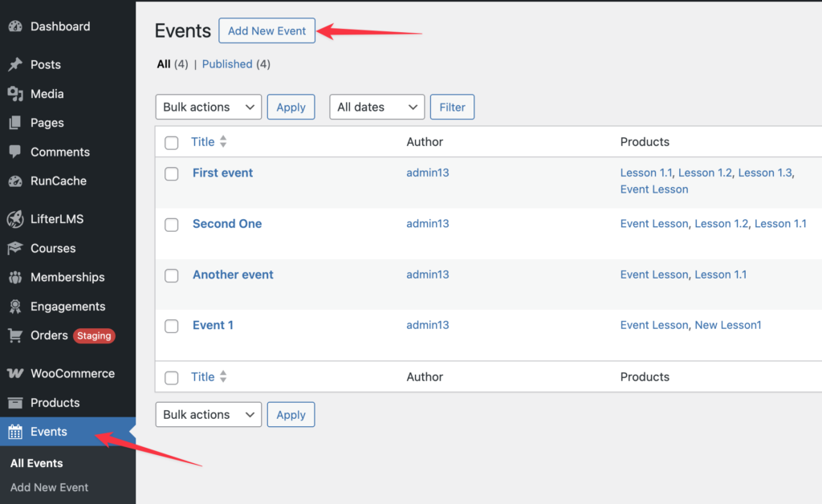Click the Staging badge next to Orders
822x504 pixels.
click(x=94, y=335)
